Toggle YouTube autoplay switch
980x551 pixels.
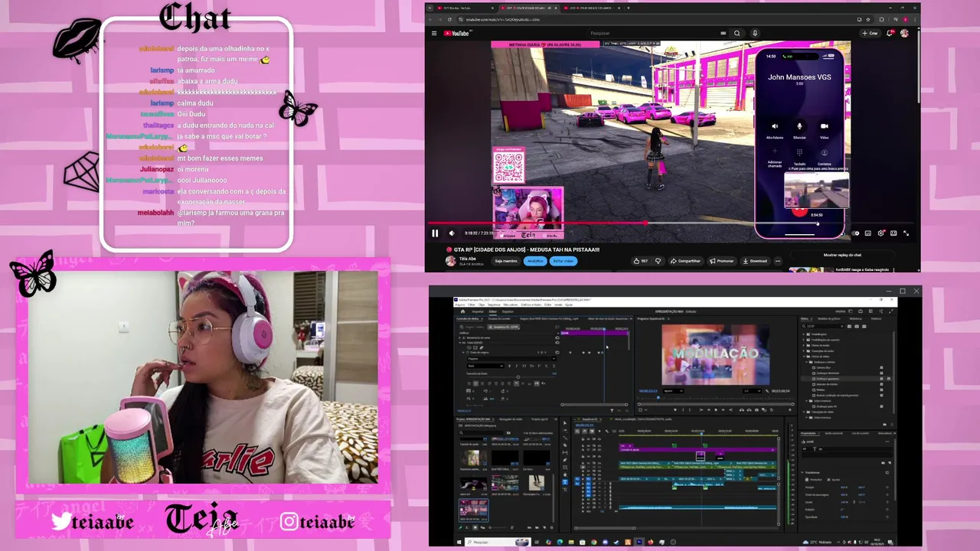855,233
